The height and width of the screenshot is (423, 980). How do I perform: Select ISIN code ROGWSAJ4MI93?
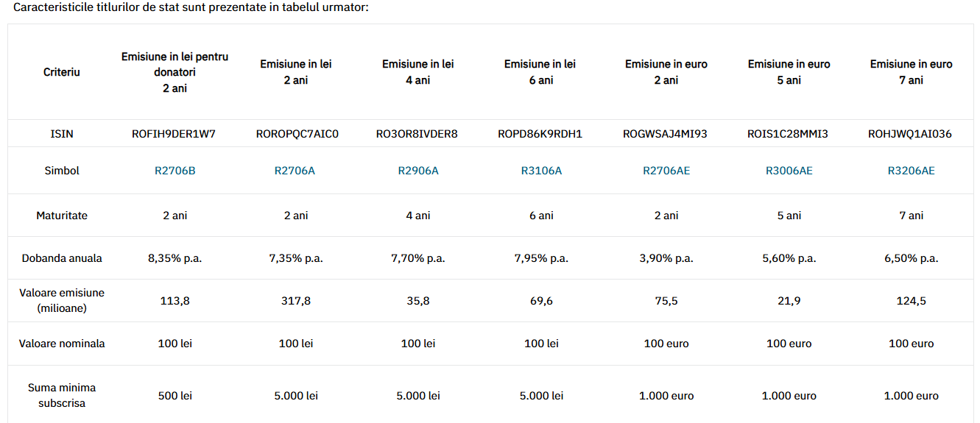pos(666,134)
